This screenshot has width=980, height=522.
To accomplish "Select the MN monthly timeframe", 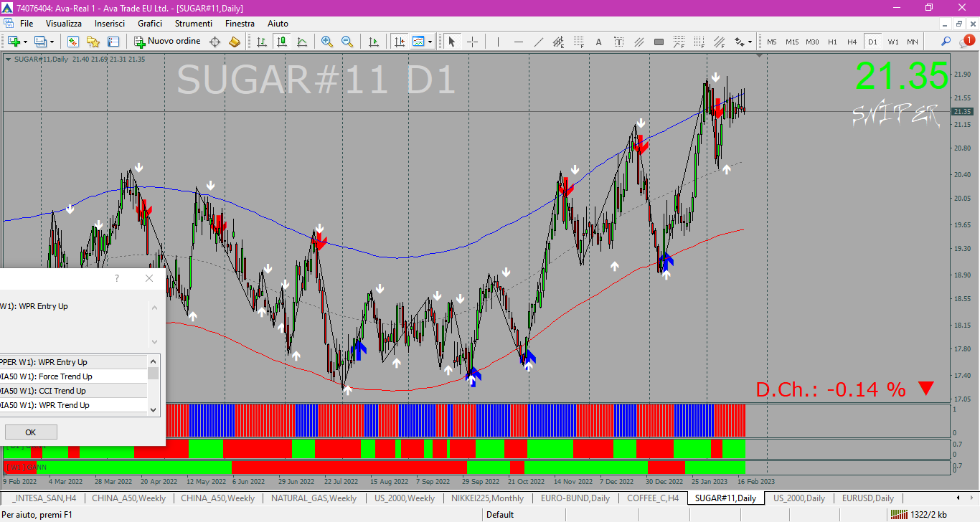I will pos(913,42).
